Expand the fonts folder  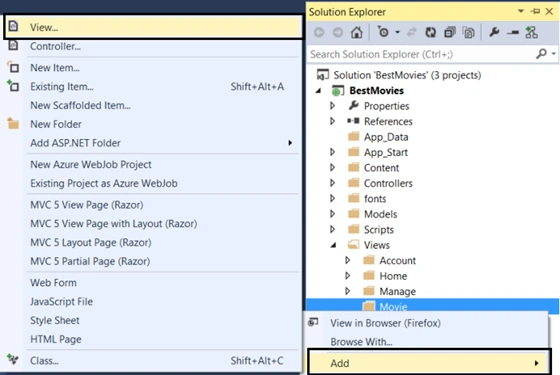332,198
